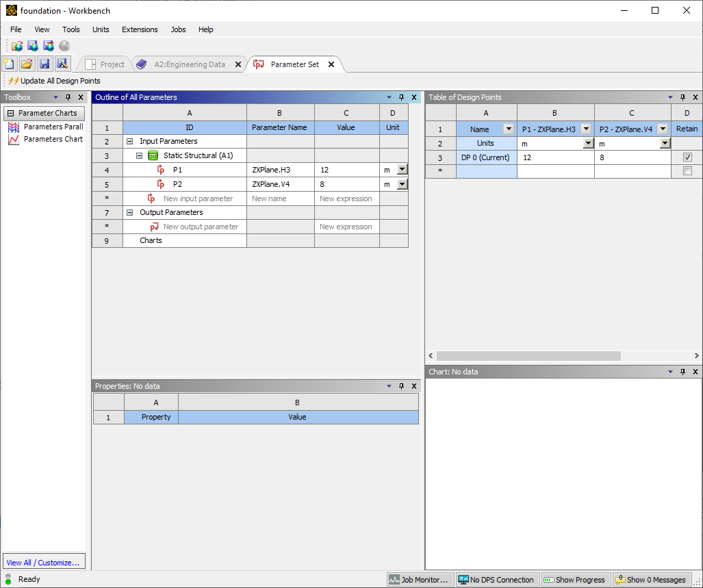Open a project with the folder icon
703x588 pixels.
click(x=27, y=64)
